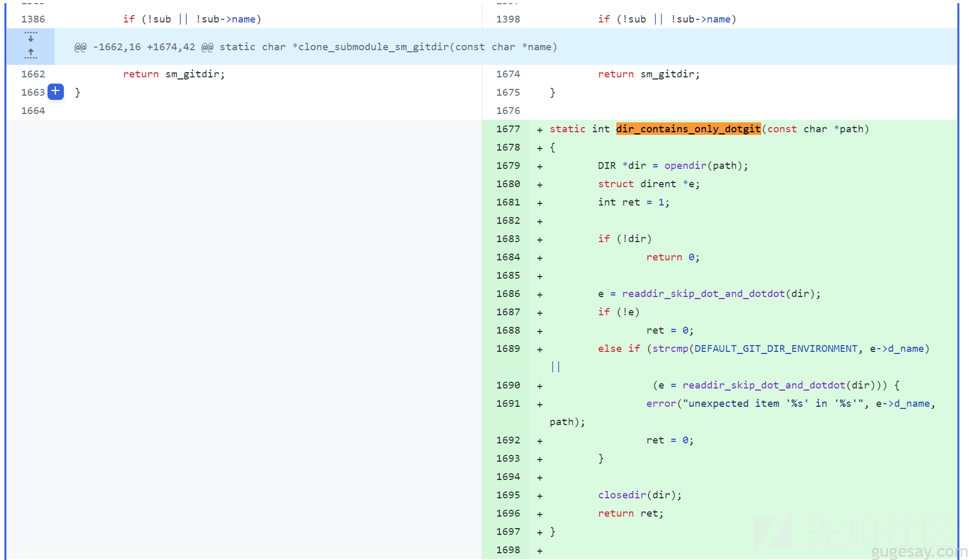This screenshot has height=560, width=969.
Task: Select line number 1689 in the gutter
Action: (508, 348)
